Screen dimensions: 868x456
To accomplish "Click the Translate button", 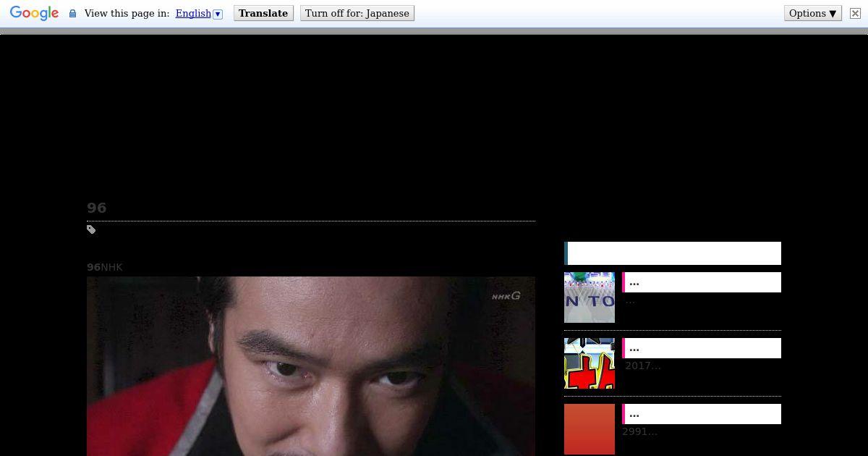I will [x=263, y=13].
